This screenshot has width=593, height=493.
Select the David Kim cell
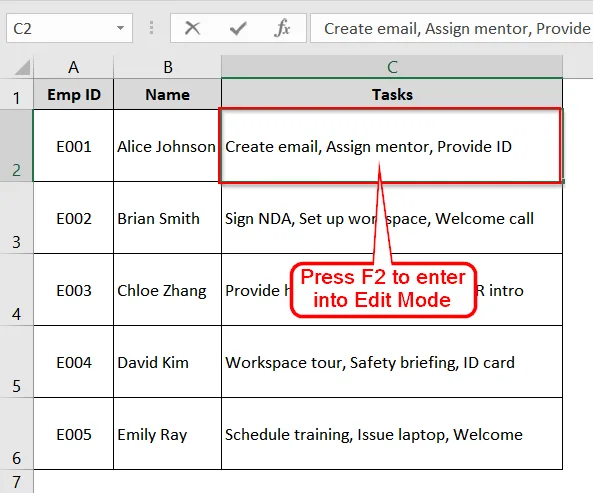pyautogui.click(x=168, y=362)
